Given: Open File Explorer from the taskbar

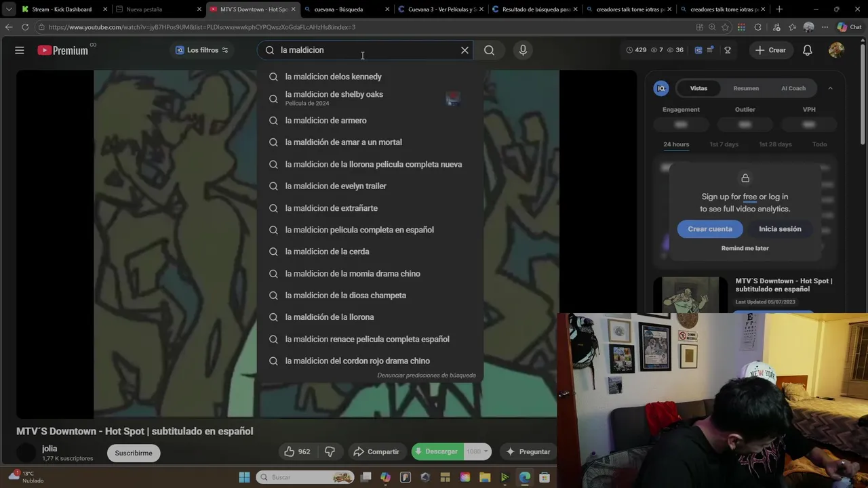Looking at the screenshot, I should click(485, 477).
